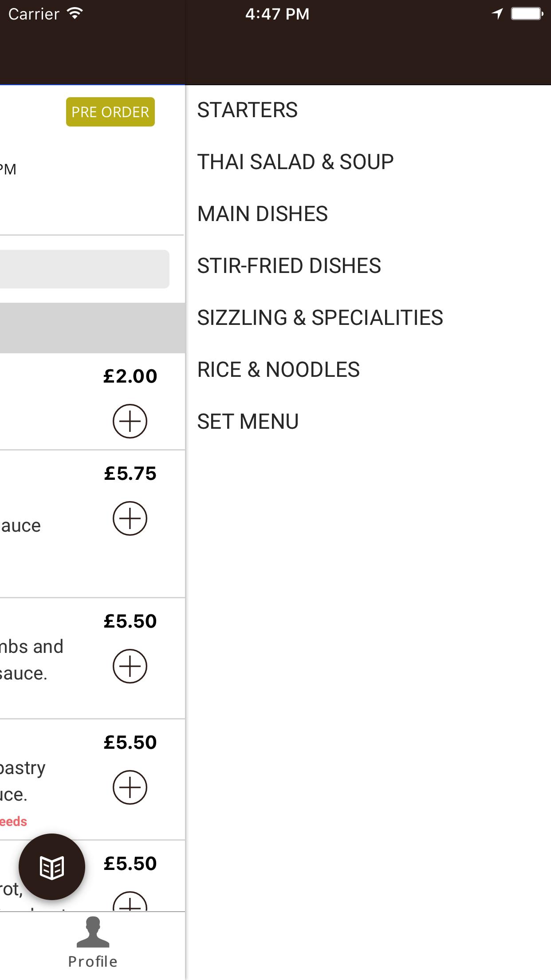Viewport: 551px width, 980px height.
Task: Go to THAI SALAD & SOUP
Action: 295,162
